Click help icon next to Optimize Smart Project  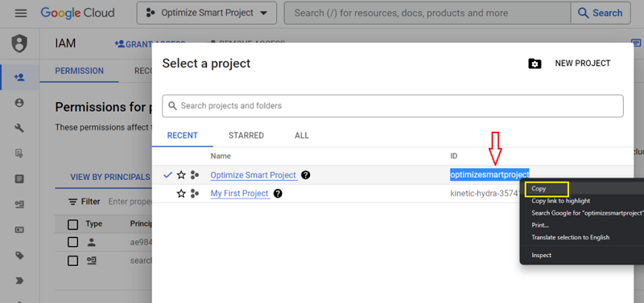305,175
